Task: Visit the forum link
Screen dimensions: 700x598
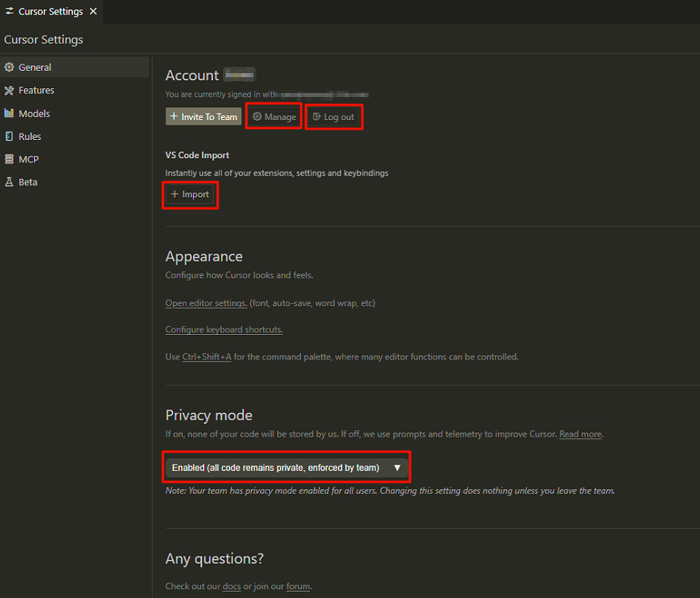Action: pyautogui.click(x=298, y=586)
